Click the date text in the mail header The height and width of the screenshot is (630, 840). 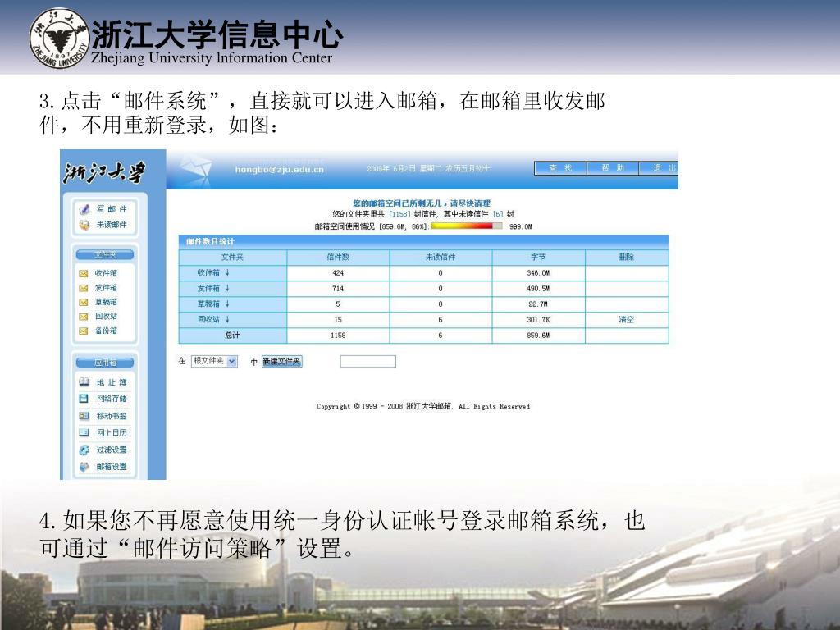[428, 168]
